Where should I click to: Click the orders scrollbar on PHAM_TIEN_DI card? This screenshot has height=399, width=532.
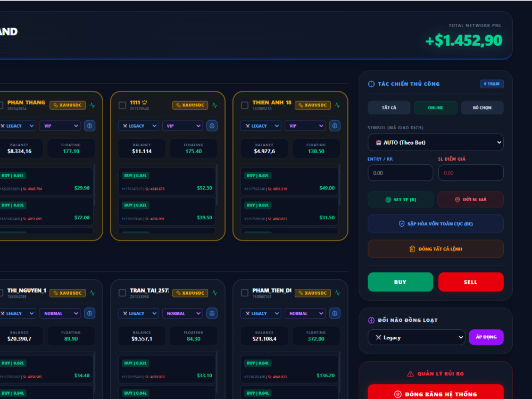point(339,372)
